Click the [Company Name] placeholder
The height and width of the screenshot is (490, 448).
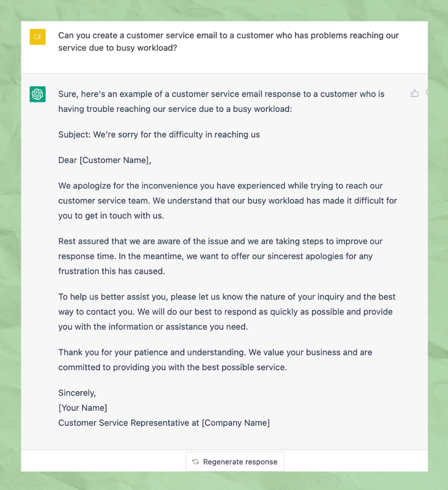tap(235, 423)
